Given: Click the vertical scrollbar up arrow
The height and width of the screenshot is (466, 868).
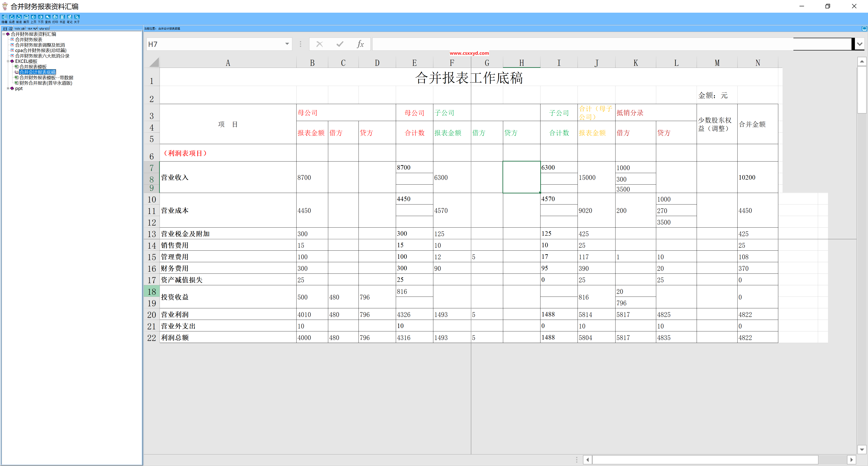Looking at the screenshot, I should pos(862,61).
